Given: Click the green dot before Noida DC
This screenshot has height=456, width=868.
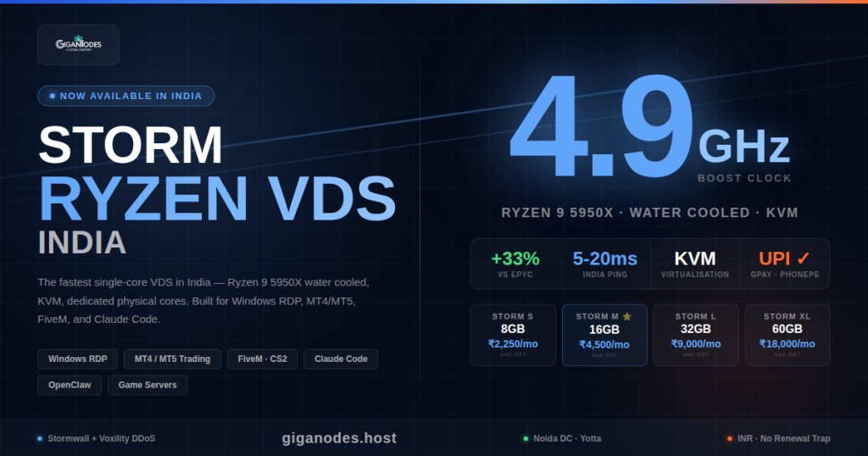Looking at the screenshot, I should (526, 439).
